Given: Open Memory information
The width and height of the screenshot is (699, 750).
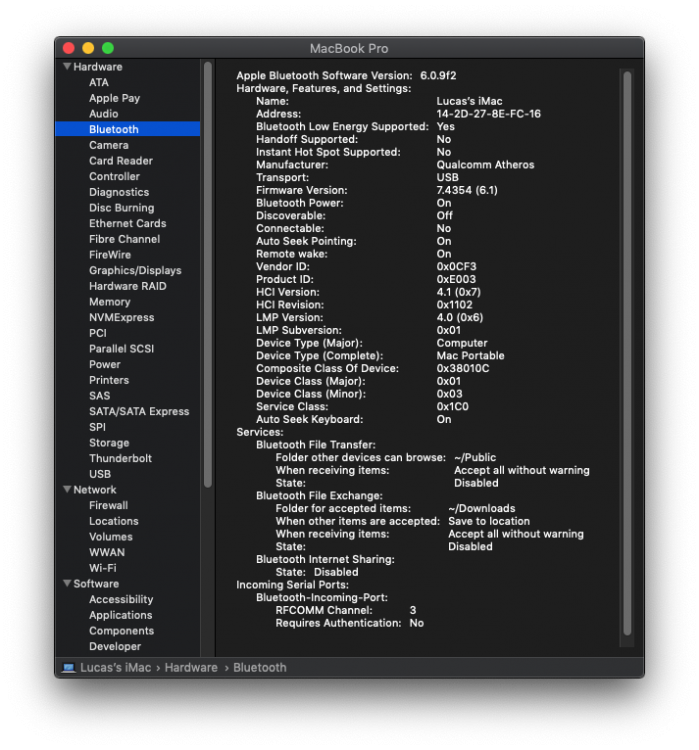Looking at the screenshot, I should click(x=110, y=302).
